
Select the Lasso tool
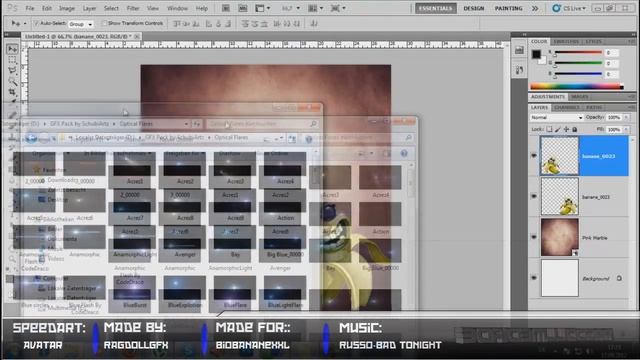pyautogui.click(x=12, y=71)
